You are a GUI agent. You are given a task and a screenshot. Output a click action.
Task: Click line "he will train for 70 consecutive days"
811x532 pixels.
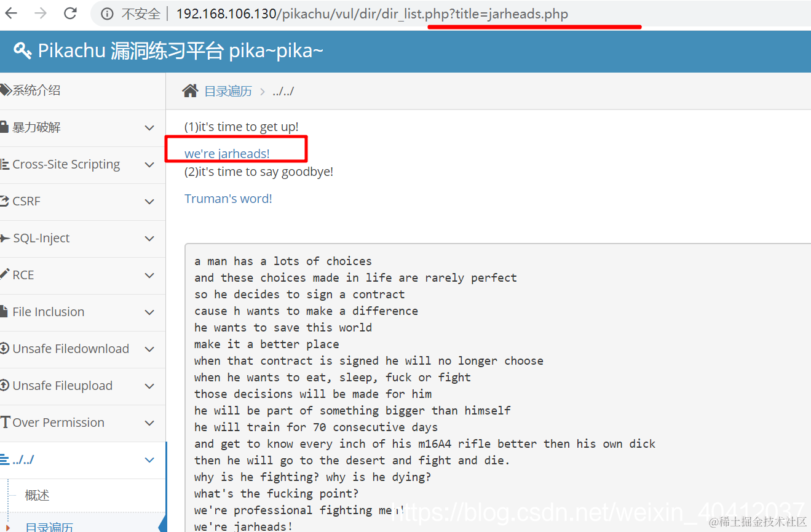[316, 427]
